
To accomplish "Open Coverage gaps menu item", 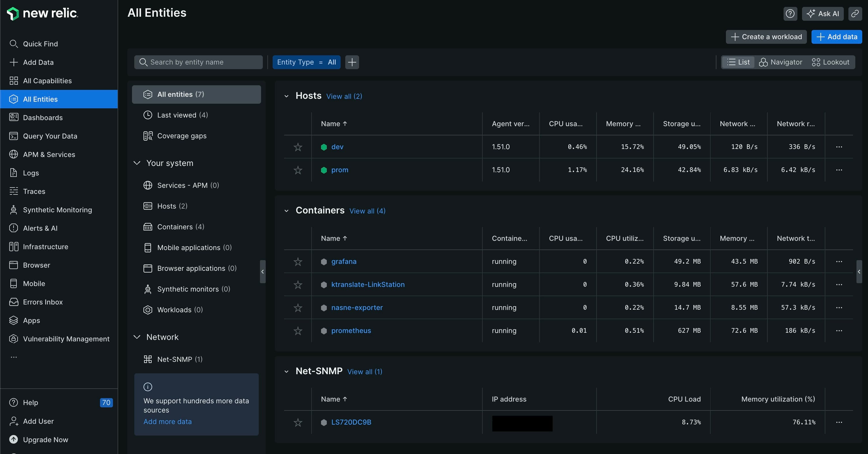I will (x=181, y=136).
